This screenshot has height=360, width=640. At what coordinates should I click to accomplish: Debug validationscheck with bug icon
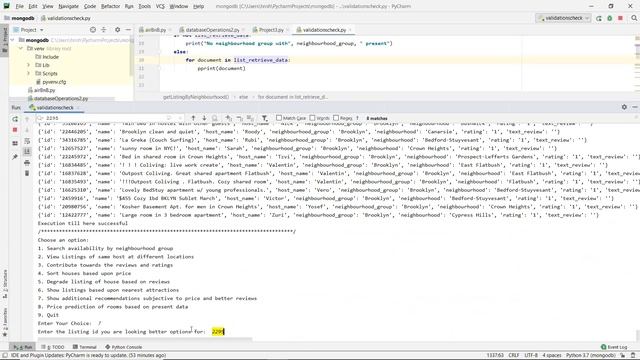click(x=610, y=18)
